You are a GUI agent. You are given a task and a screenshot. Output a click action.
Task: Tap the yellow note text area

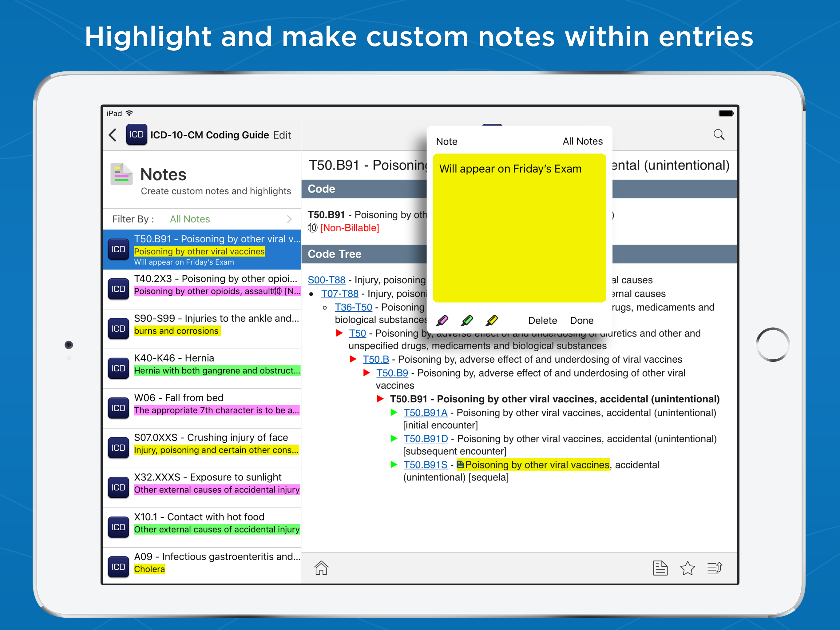coord(519,228)
